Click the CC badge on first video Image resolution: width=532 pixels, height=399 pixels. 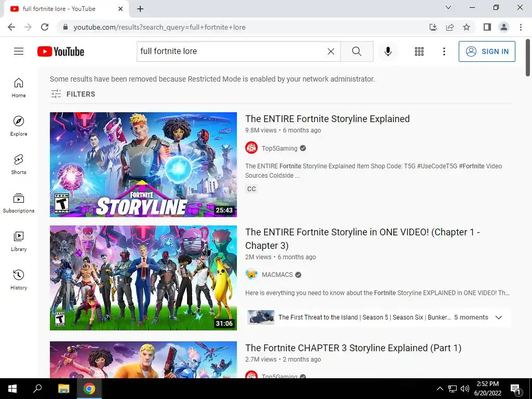tap(251, 189)
